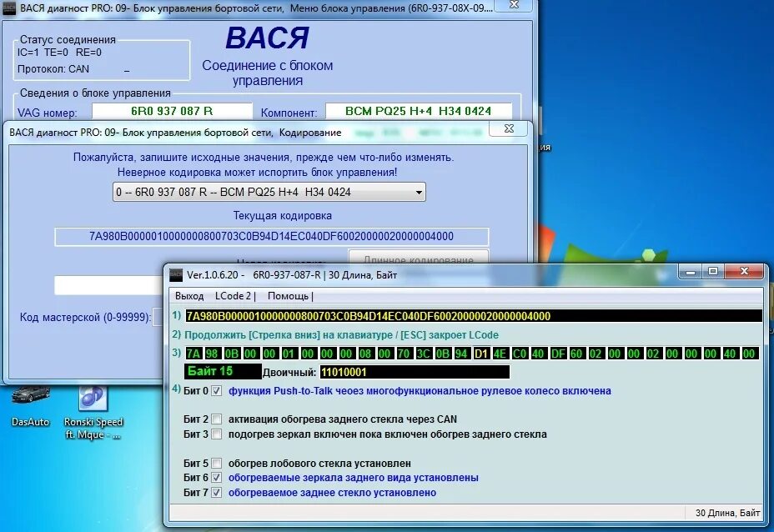
Task: Click the Код мастерской input field
Action: click(x=158, y=317)
